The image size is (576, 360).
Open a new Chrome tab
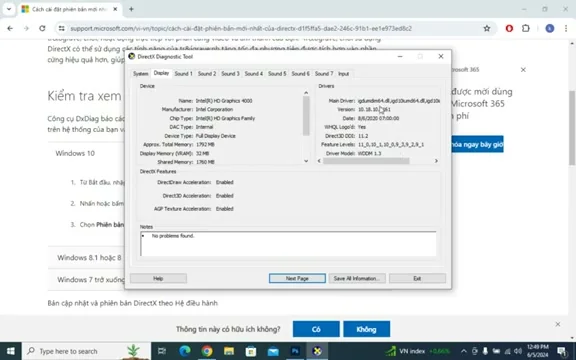coord(131,9)
